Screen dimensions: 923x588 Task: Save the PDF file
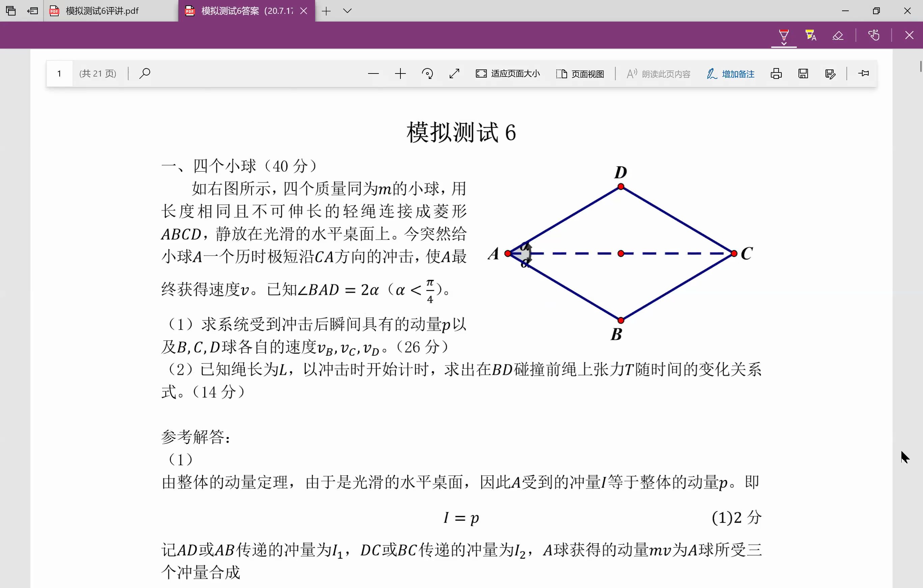(803, 73)
